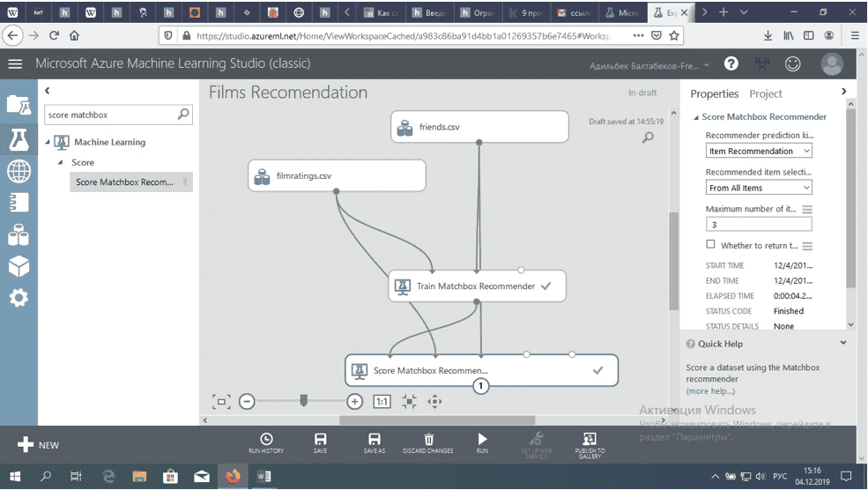Click the zoom to fit icon
Viewport: 868px width, 490px height.
[409, 401]
